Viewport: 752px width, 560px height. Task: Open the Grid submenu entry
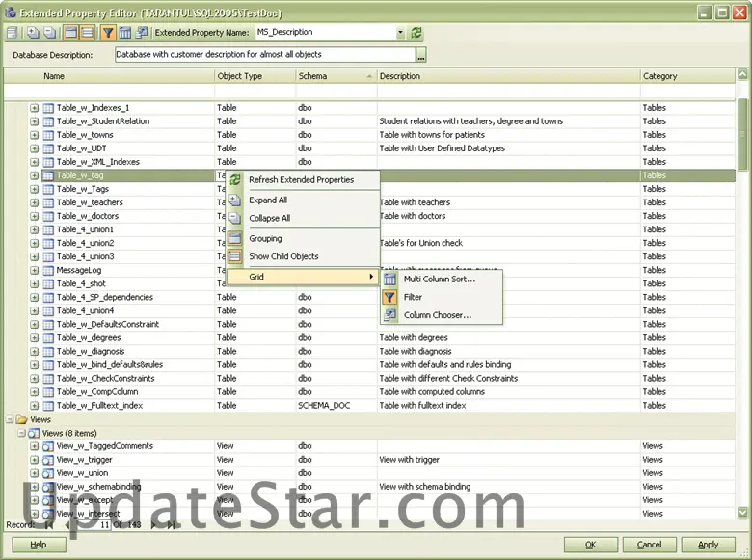pyautogui.click(x=302, y=277)
